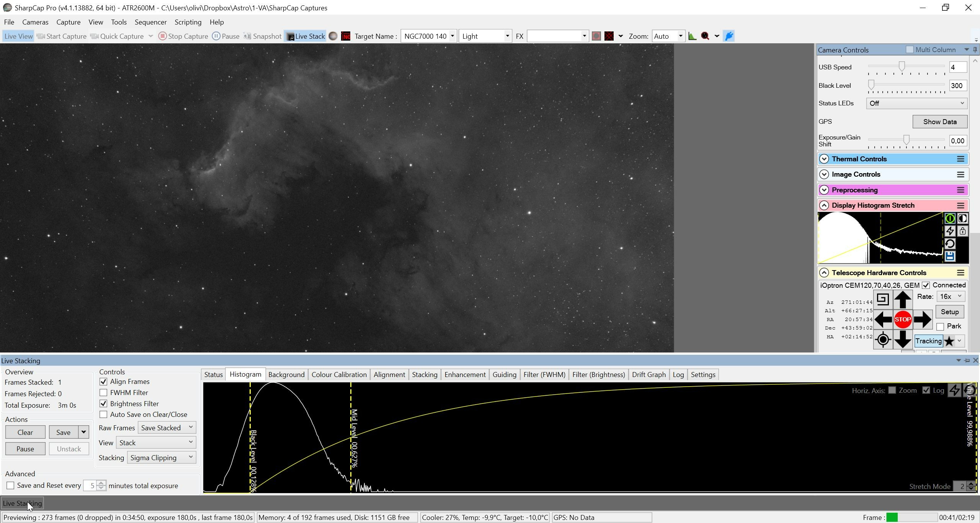
Task: Reset the display histogram stretch
Action: (950, 244)
